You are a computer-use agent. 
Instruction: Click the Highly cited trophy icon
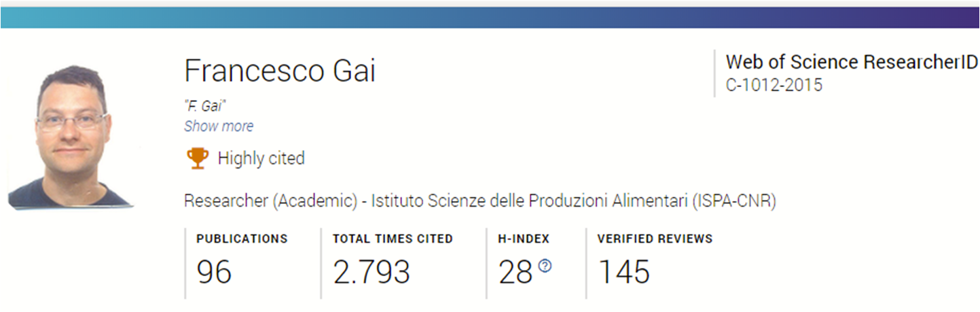pyautogui.click(x=197, y=158)
